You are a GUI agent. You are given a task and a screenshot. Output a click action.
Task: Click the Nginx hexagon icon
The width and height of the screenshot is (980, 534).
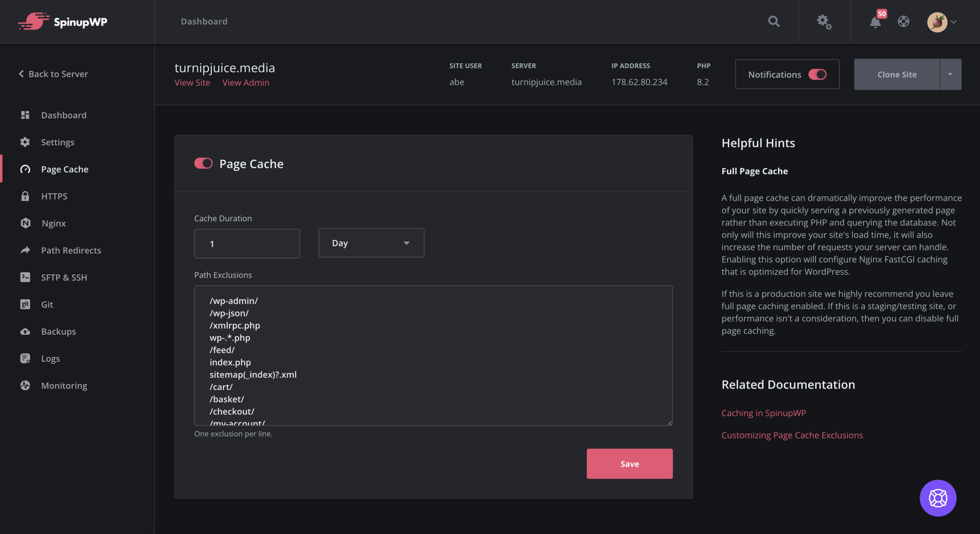tap(25, 223)
